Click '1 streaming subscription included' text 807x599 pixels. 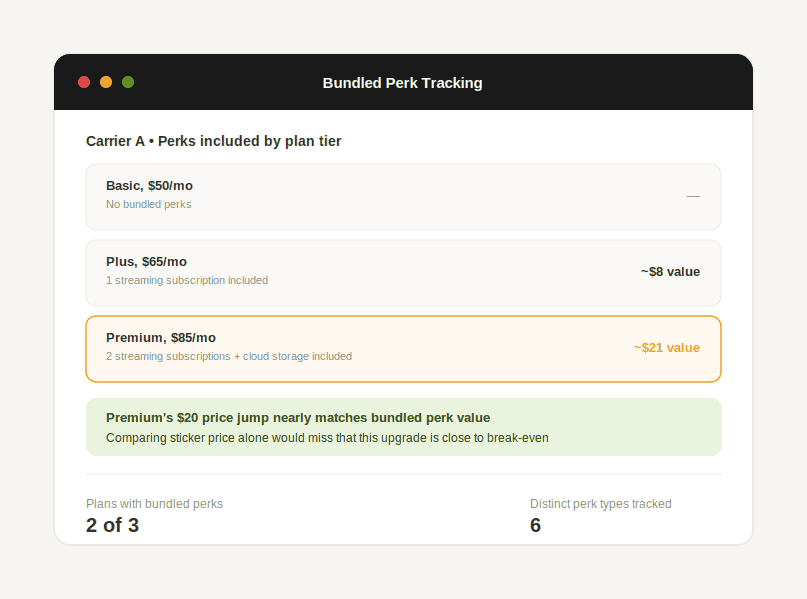tap(187, 280)
